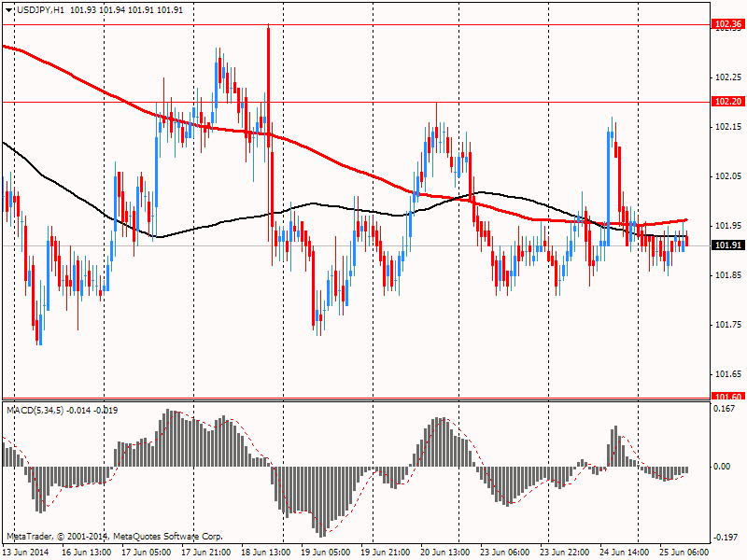Click the horizontal red line at 102.36
This screenshot has width=747, height=560.
tap(357, 24)
